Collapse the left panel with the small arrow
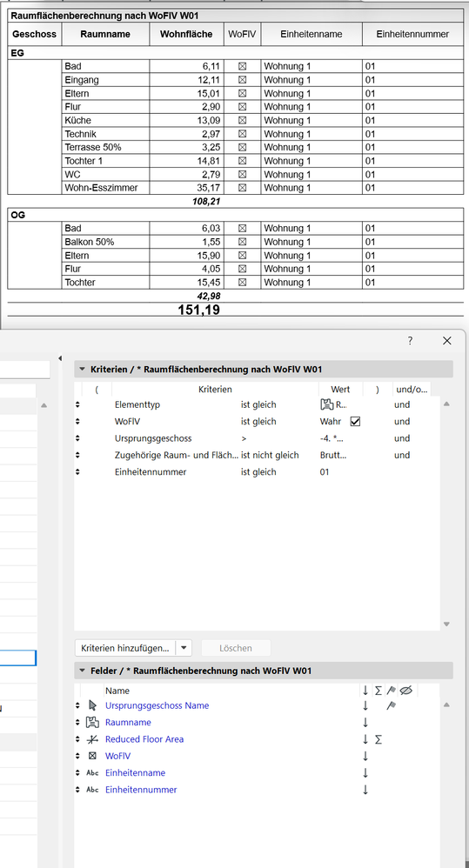The image size is (469, 868). (60, 358)
